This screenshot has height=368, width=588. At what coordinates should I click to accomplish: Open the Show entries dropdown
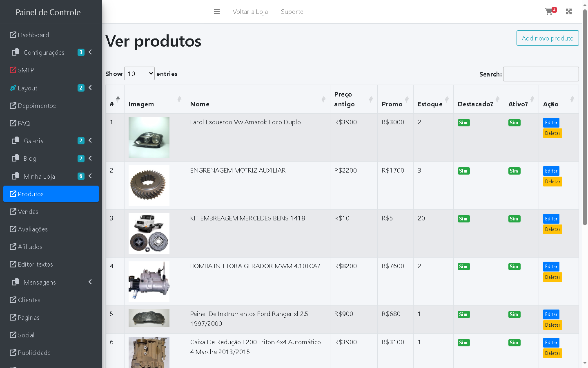(x=139, y=74)
